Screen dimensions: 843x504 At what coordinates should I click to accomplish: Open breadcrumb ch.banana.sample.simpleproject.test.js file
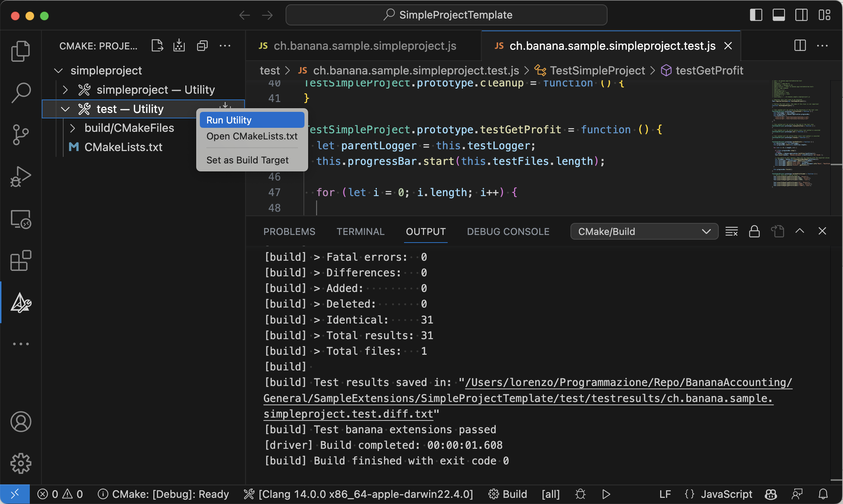(x=409, y=70)
